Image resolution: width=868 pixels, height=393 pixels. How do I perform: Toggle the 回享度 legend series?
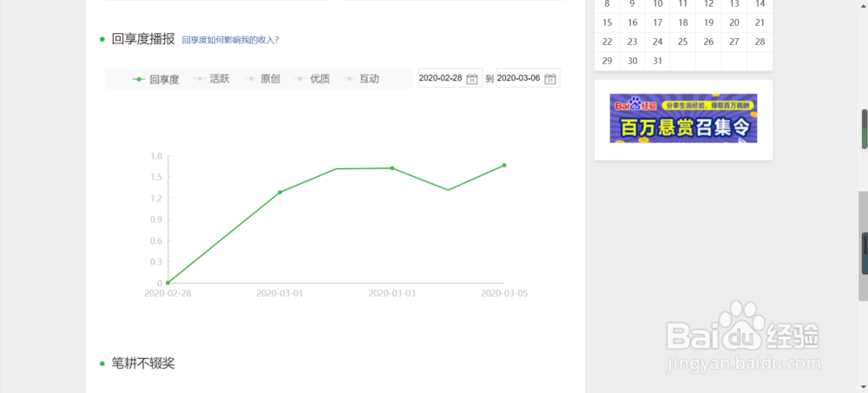point(155,79)
